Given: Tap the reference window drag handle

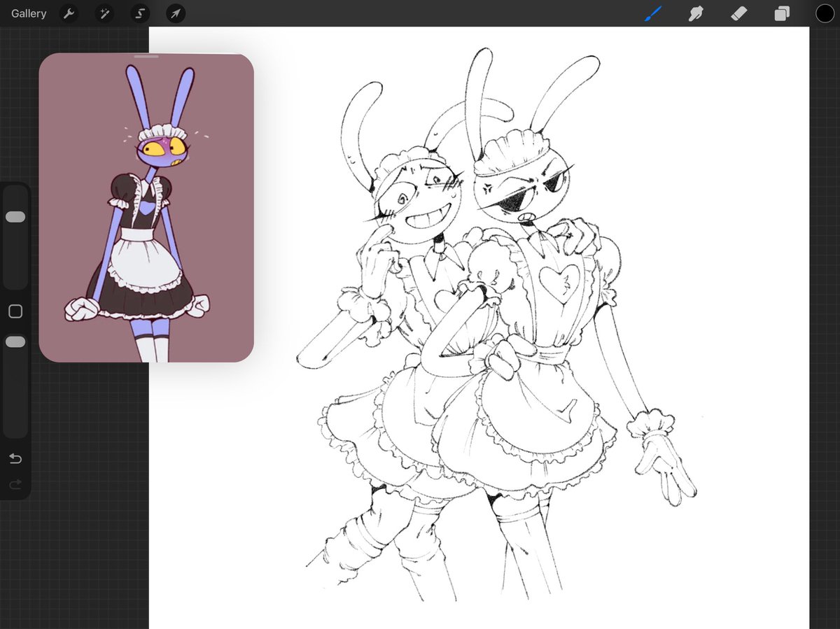Looking at the screenshot, I should 146,56.
